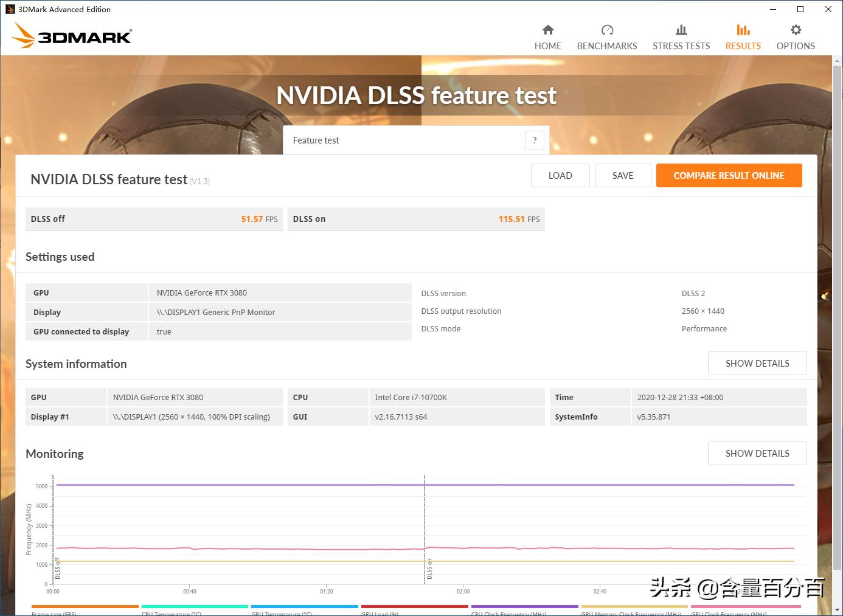Click the System information heading
This screenshot has height=616, width=843.
click(x=76, y=364)
